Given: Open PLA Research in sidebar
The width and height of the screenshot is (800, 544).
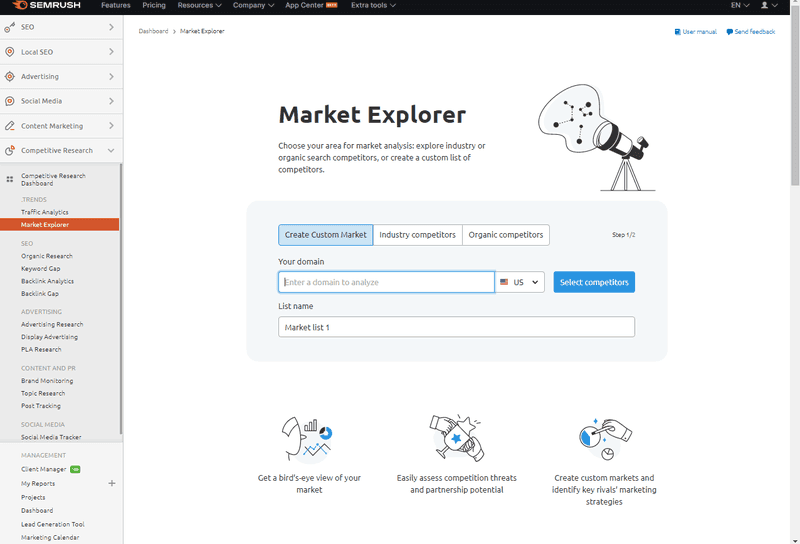Looking at the screenshot, I should (41, 350).
